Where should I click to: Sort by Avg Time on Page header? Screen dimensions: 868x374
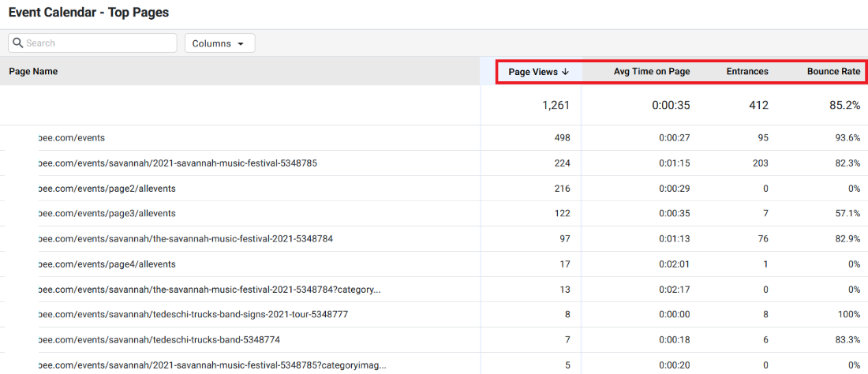(x=652, y=71)
